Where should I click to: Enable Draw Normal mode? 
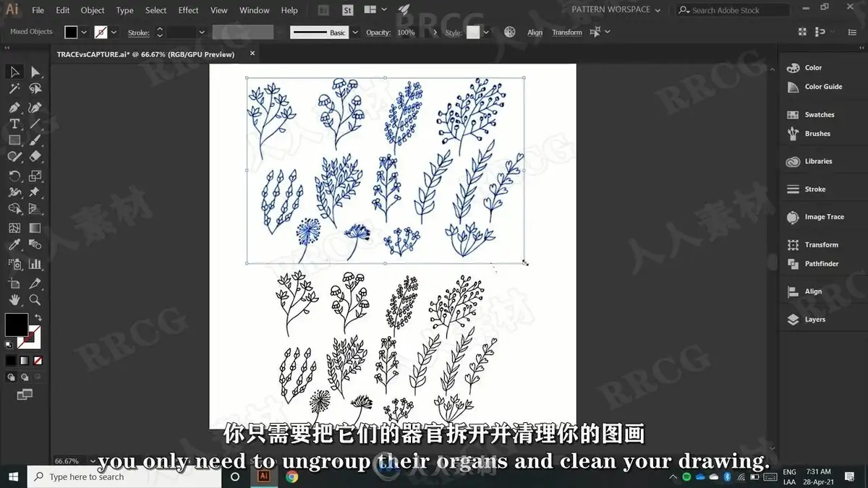coord(11,377)
